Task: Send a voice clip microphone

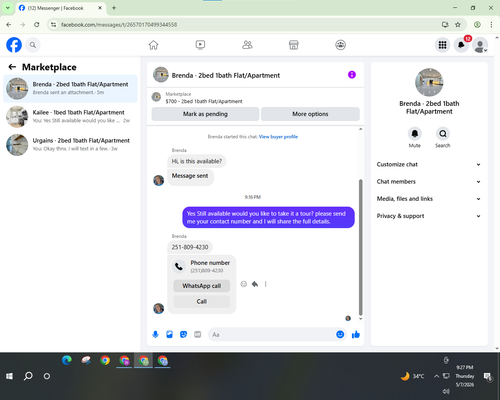Action: tap(155, 334)
